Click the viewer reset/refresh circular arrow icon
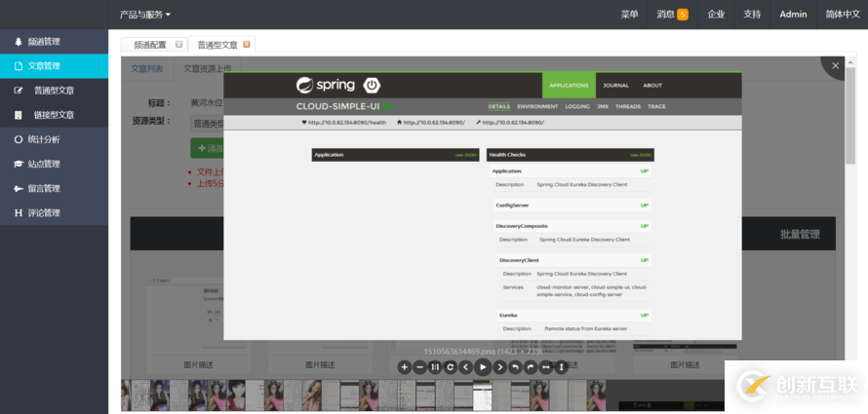 (452, 367)
